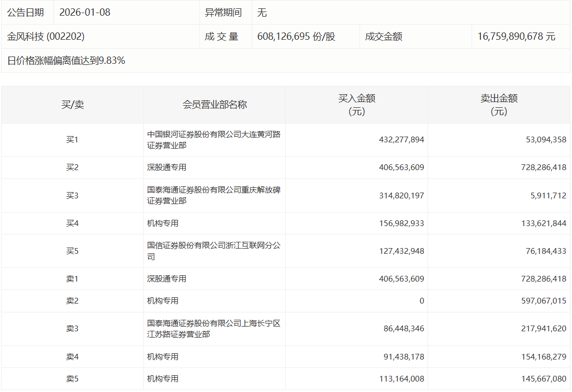Select 机构专用 in the 卖2 row
The height and width of the screenshot is (392, 572).
[x=163, y=301]
